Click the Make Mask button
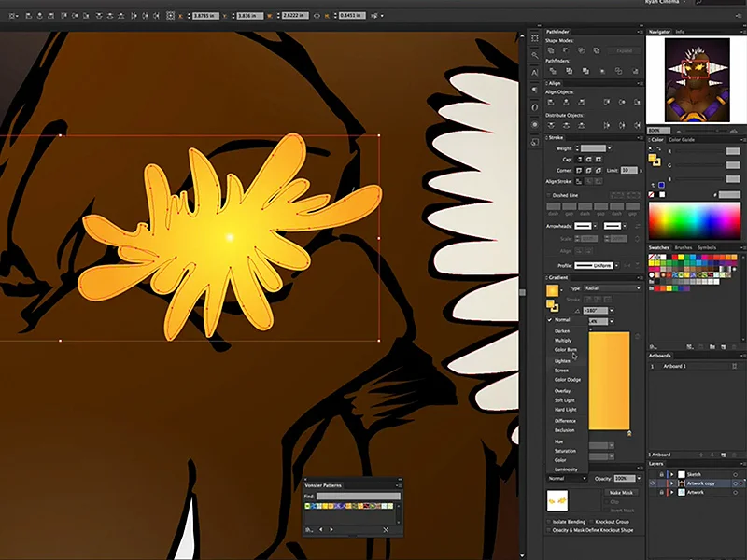This screenshot has width=747, height=560. pos(621,492)
